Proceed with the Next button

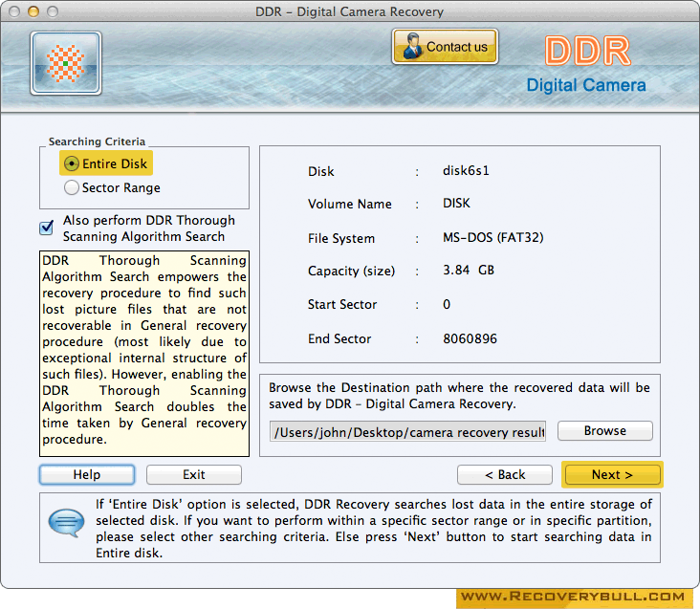click(x=612, y=474)
